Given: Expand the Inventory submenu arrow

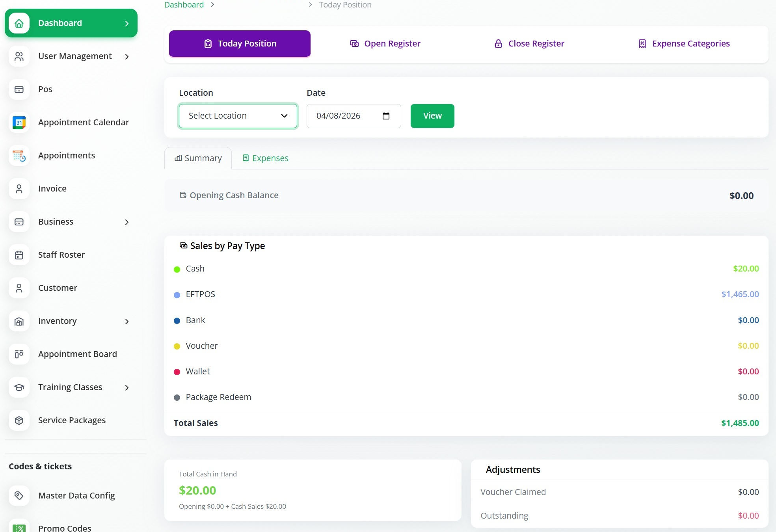Looking at the screenshot, I should pos(127,322).
